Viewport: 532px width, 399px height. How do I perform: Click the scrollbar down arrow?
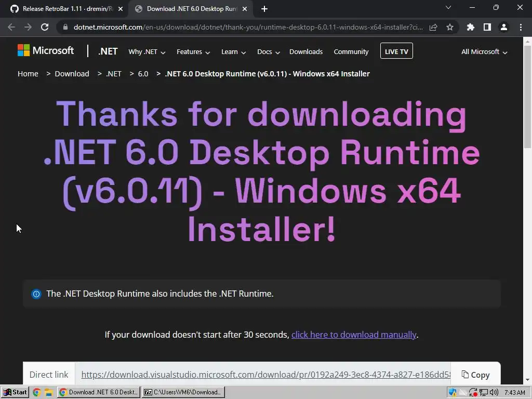(x=527, y=380)
